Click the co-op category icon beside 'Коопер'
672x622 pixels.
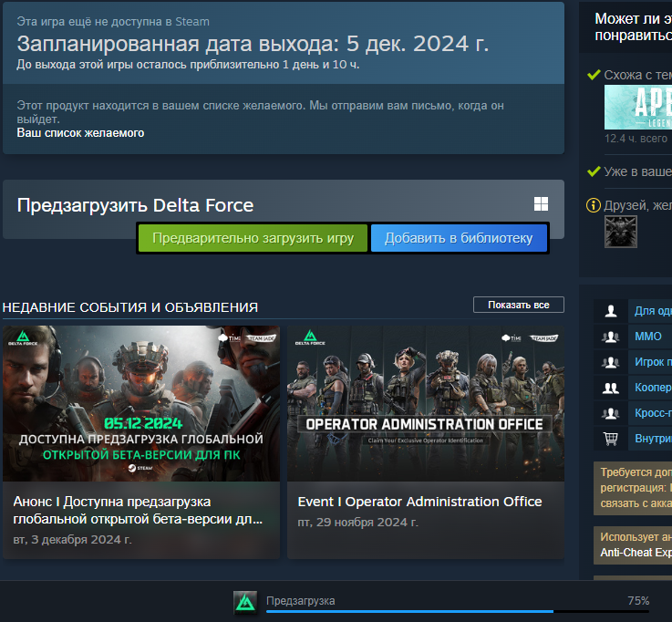point(611,388)
